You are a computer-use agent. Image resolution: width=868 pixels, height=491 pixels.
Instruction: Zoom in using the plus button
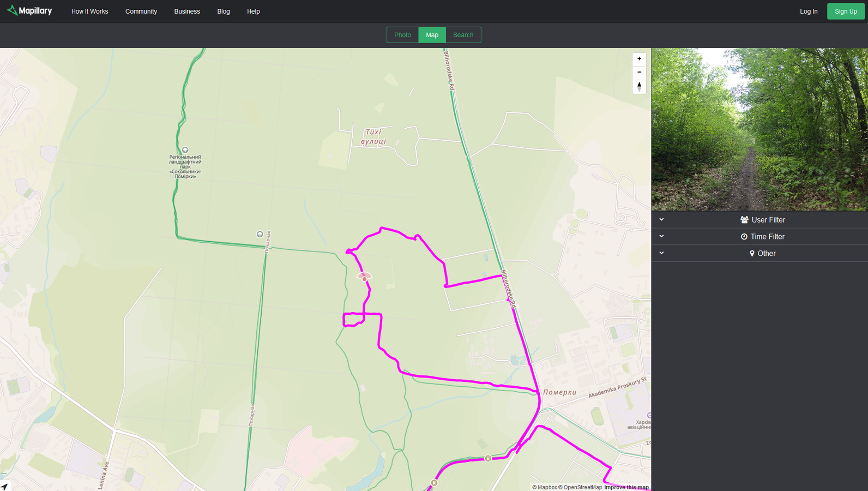coord(639,59)
